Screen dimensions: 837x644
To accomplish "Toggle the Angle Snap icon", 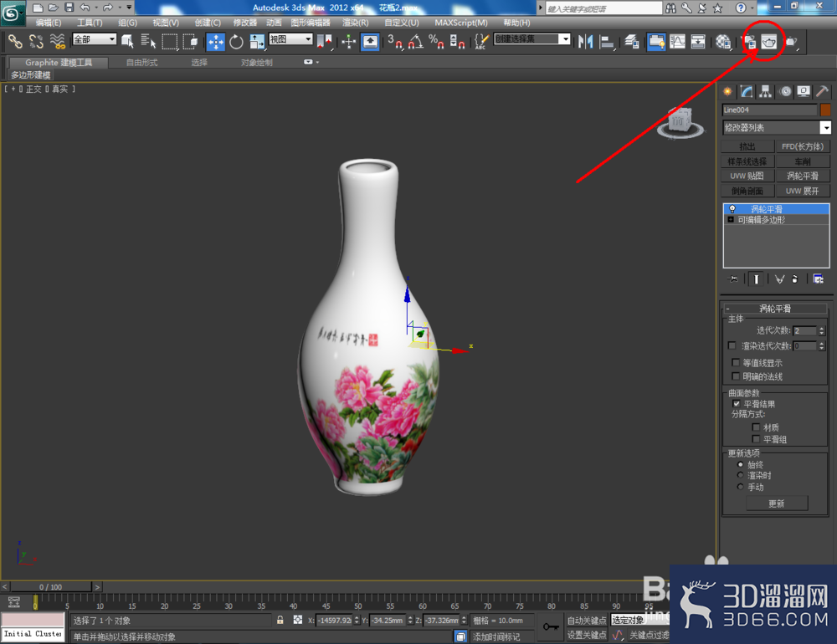I will pos(415,42).
